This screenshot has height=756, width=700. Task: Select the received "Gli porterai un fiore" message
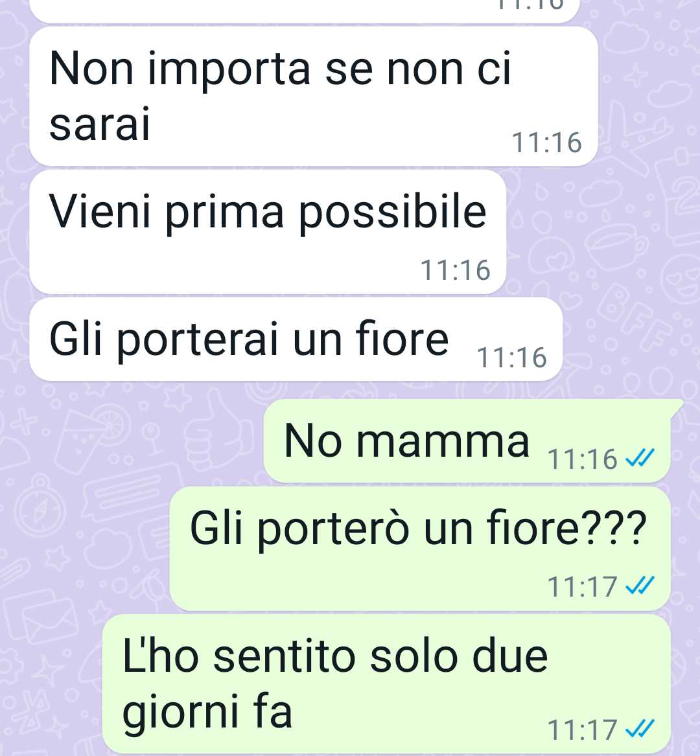[296, 339]
